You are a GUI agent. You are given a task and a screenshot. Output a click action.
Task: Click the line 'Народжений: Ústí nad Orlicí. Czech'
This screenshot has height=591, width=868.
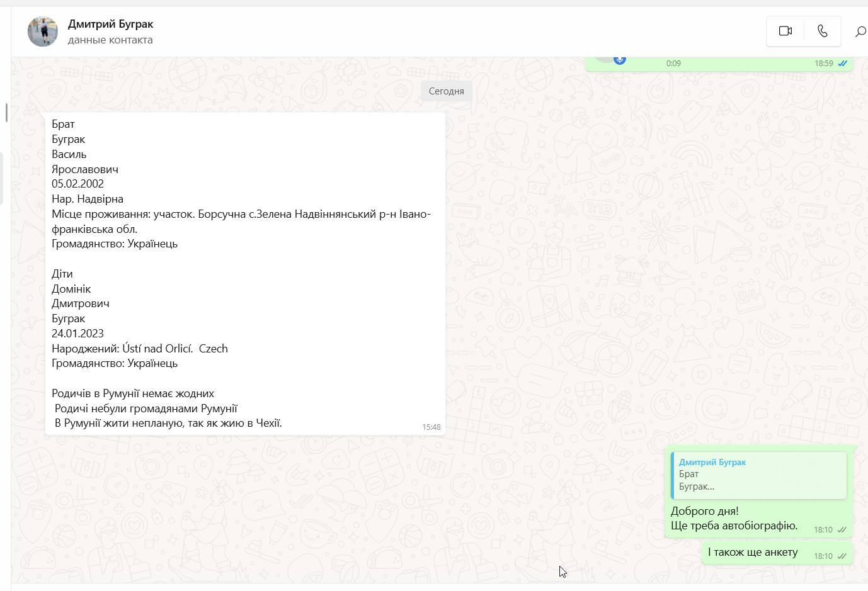140,349
